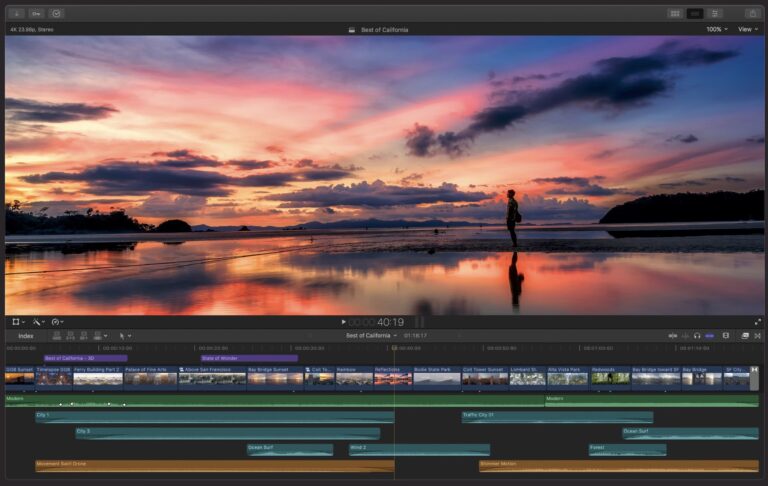768x486 pixels.
Task: Click the Best of California timeline title
Action: [370, 336]
